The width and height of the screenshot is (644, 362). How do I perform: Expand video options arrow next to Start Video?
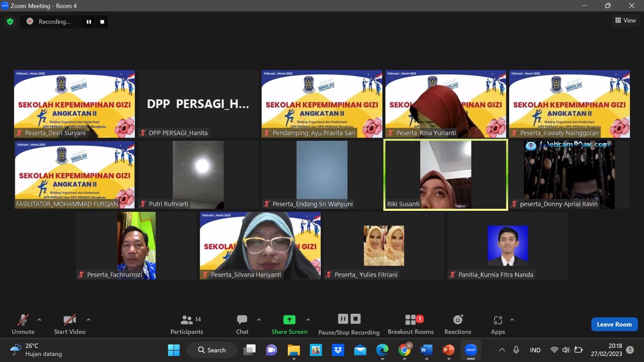click(89, 320)
